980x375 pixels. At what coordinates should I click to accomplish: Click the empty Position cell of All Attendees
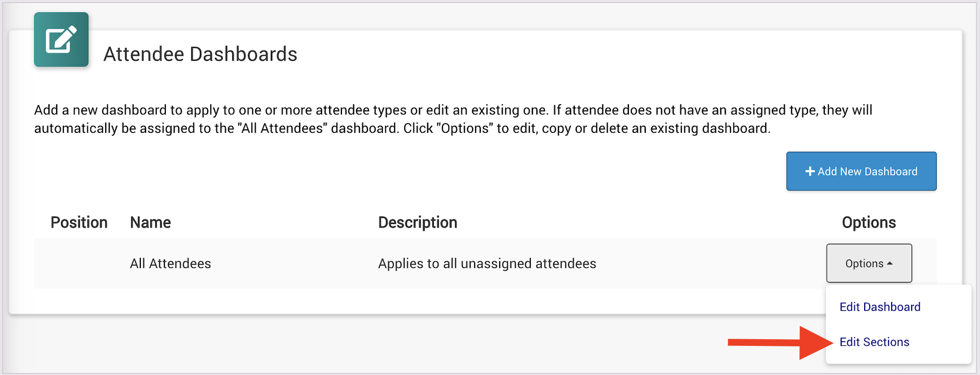tap(79, 264)
